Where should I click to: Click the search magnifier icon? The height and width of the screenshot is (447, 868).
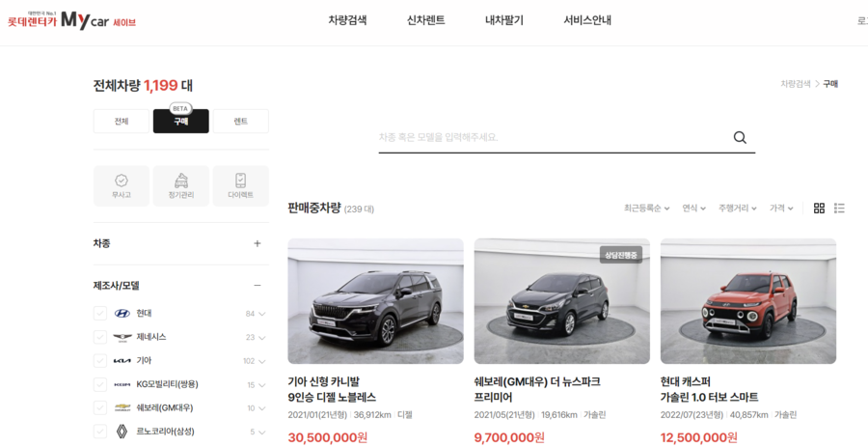click(x=740, y=137)
